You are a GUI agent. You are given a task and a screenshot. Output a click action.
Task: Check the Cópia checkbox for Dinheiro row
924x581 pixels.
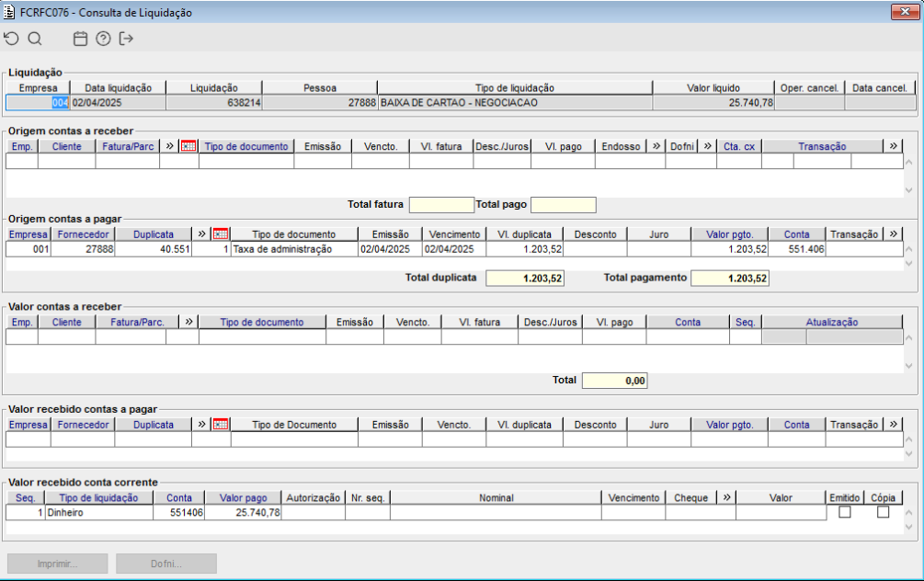[883, 512]
